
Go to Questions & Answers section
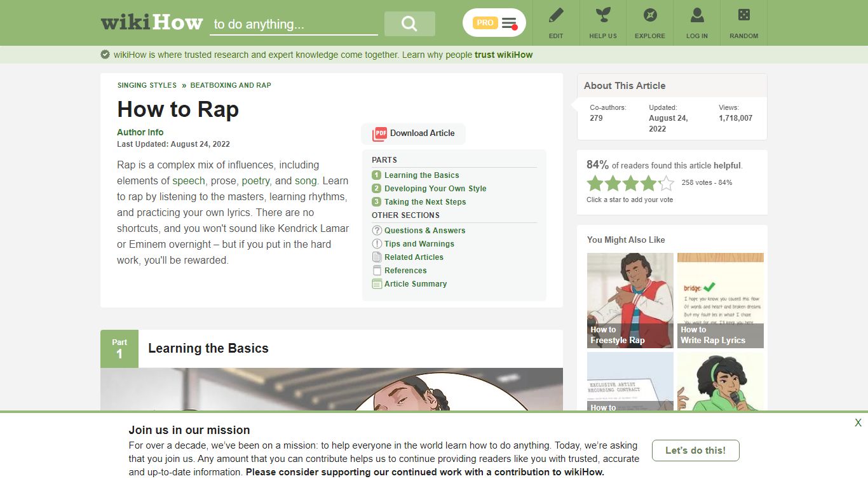coord(425,231)
